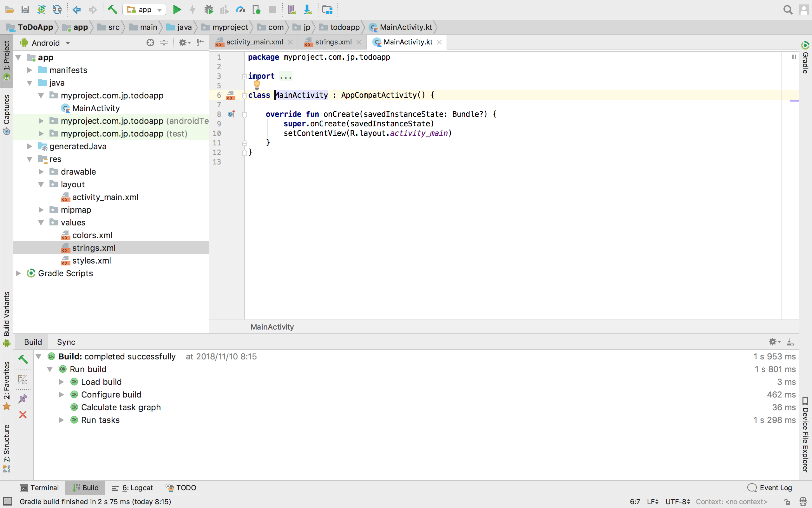Screen dimensions: 812x508
Task: Open AVD Manager icon
Action: tap(291, 10)
